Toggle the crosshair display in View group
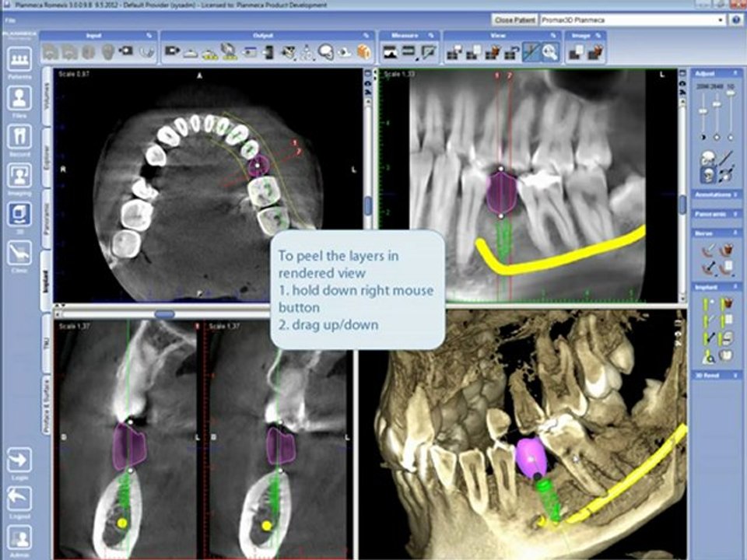 click(x=531, y=52)
